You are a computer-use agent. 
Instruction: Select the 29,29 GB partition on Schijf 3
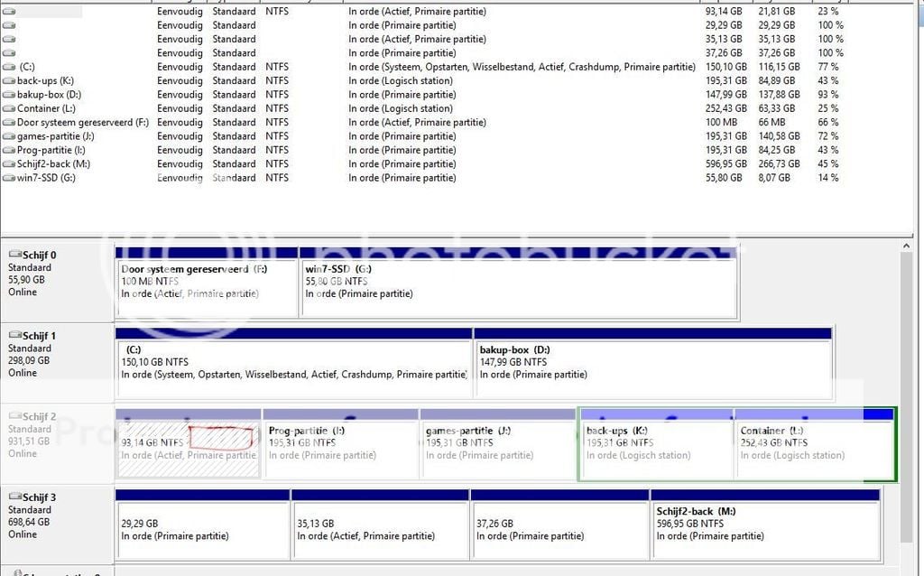pos(202,530)
